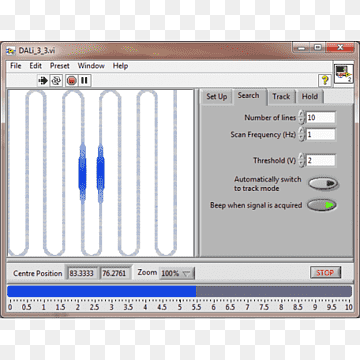
Task: Switch to the Track tab
Action: pos(281,97)
